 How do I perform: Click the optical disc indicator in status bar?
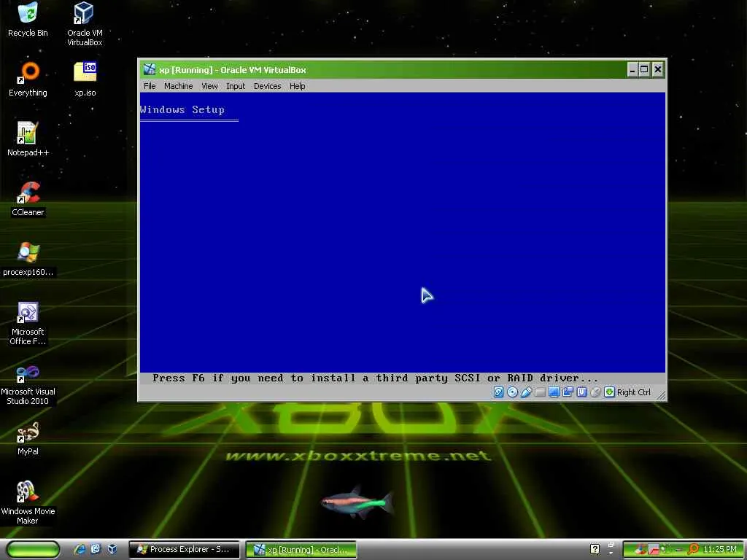click(512, 392)
